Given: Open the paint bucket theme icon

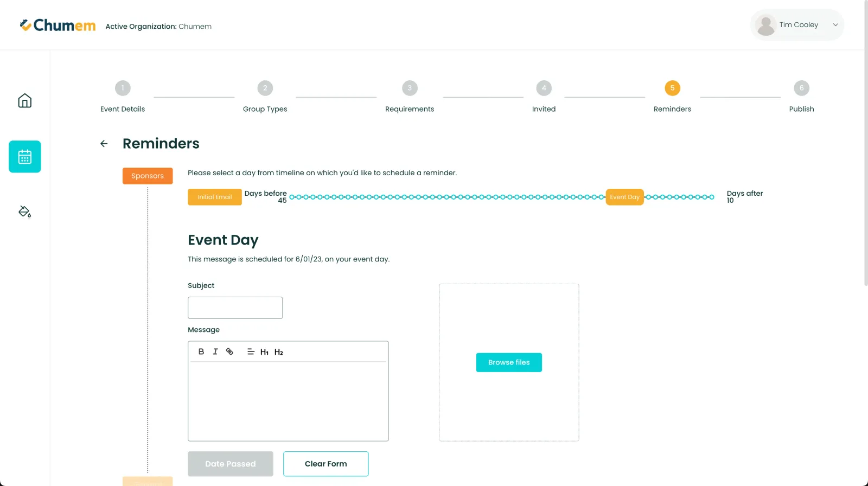Looking at the screenshot, I should 25,212.
